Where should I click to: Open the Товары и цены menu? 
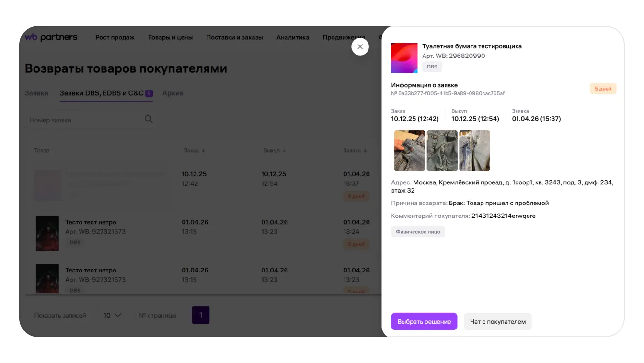click(170, 37)
